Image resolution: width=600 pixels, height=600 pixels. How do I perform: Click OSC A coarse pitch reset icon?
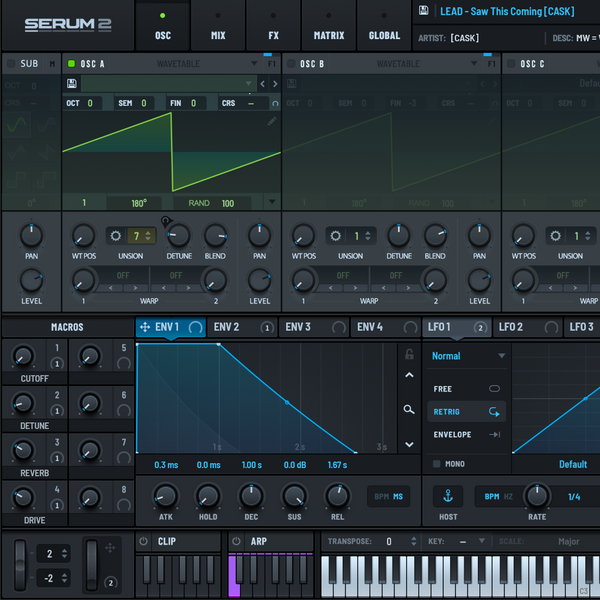pyautogui.click(x=275, y=103)
